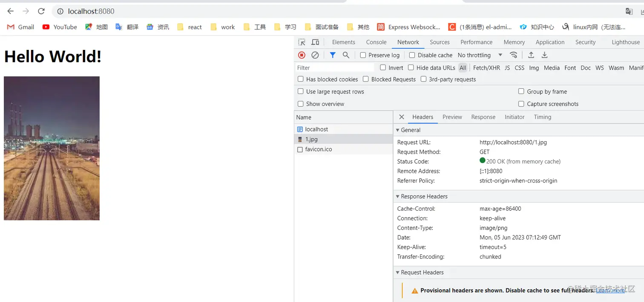
Task: Open the YouTube bookmark
Action: (60, 27)
